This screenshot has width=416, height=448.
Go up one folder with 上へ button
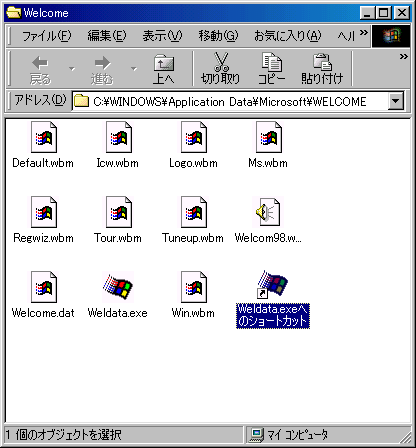(x=164, y=69)
